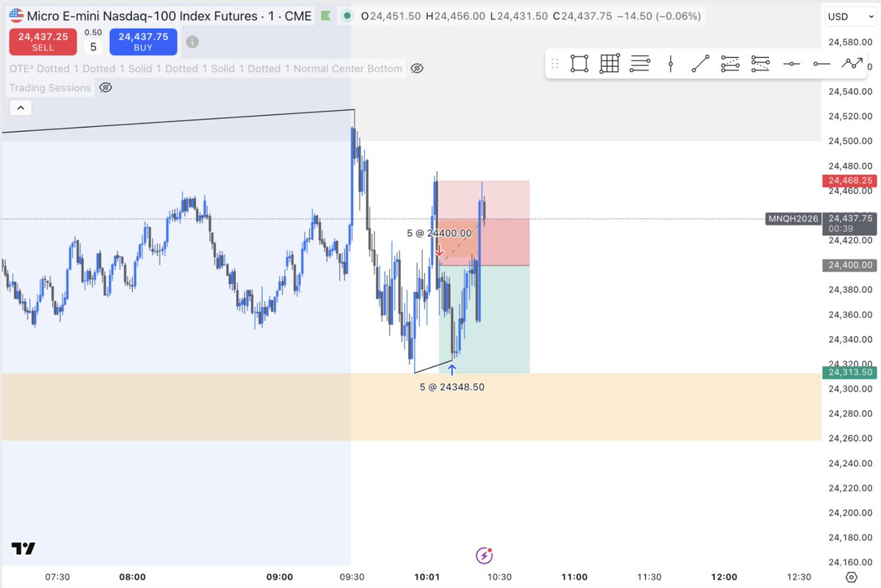Click the green flag icon beside symbol title

tap(325, 15)
